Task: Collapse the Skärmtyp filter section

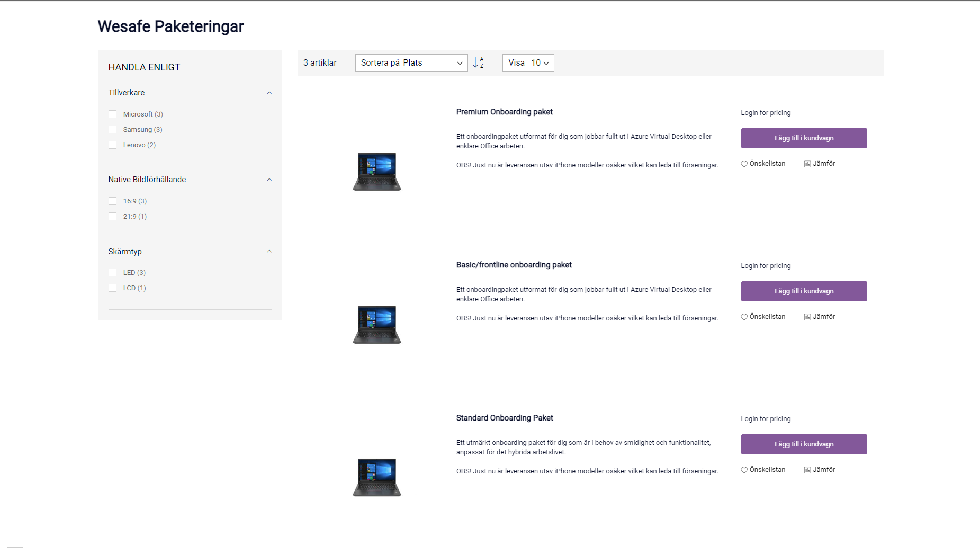Action: click(269, 252)
